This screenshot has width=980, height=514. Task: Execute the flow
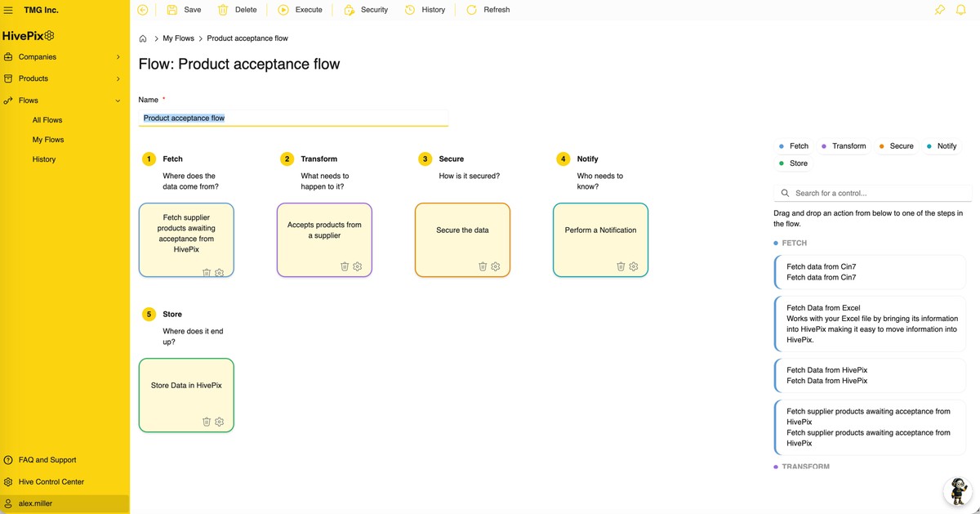pos(300,10)
